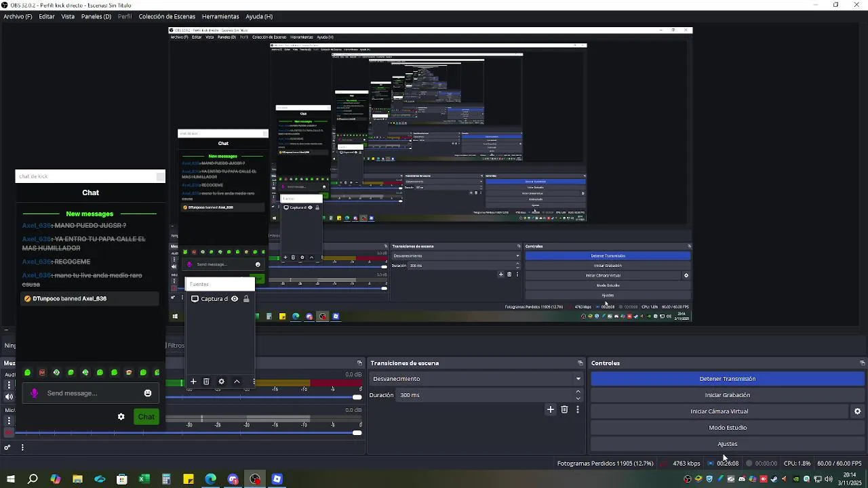Open the Archivo (F) menu
Viewport: 868px width, 488px height.
point(18,16)
